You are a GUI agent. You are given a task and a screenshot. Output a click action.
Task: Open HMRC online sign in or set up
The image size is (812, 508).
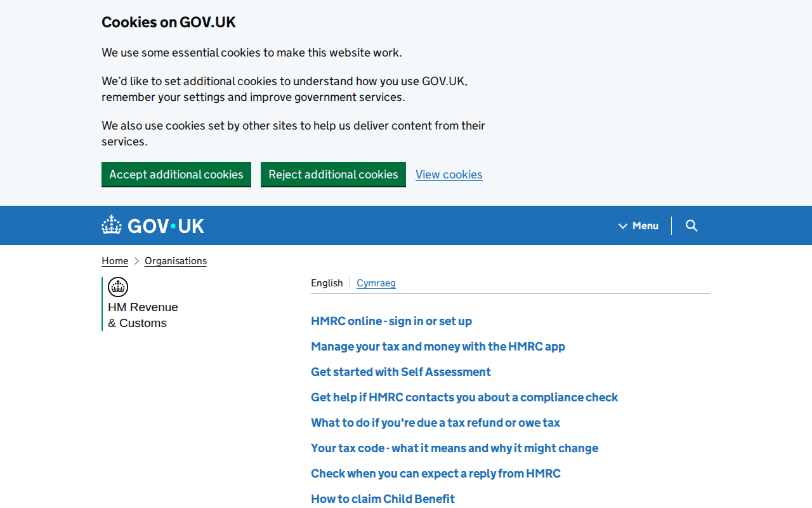(391, 321)
